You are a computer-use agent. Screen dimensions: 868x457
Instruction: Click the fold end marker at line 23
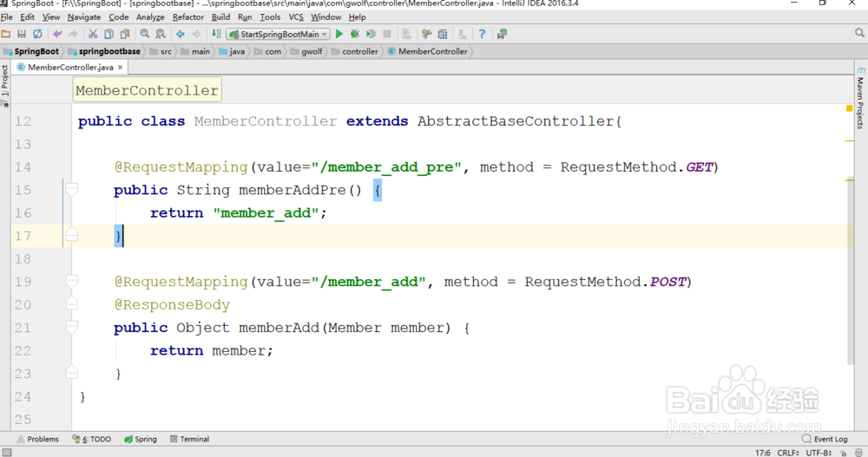(x=71, y=374)
